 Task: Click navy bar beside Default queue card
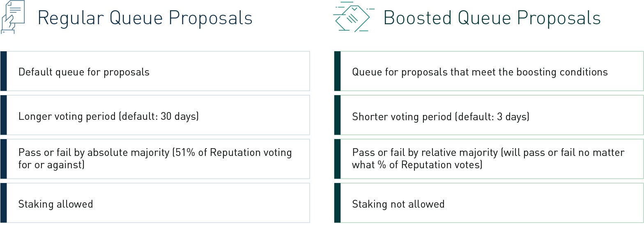pos(3,71)
